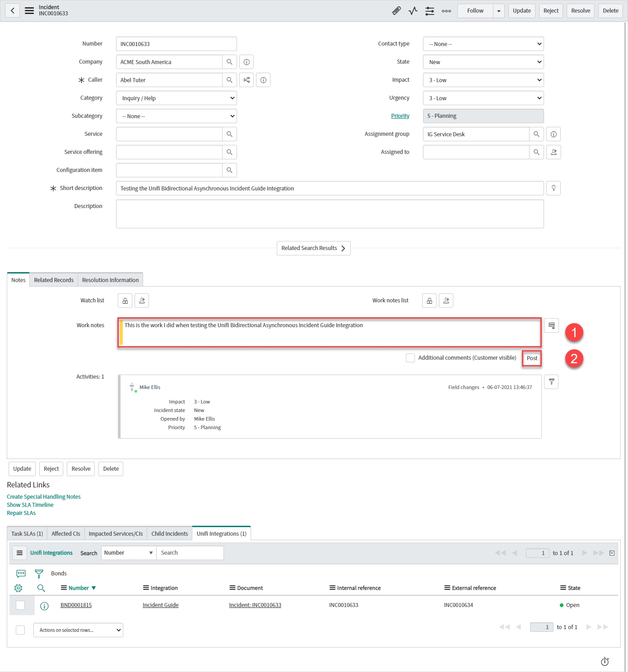The height and width of the screenshot is (672, 628).
Task: Click the activity filter funnel icon
Action: click(x=551, y=382)
